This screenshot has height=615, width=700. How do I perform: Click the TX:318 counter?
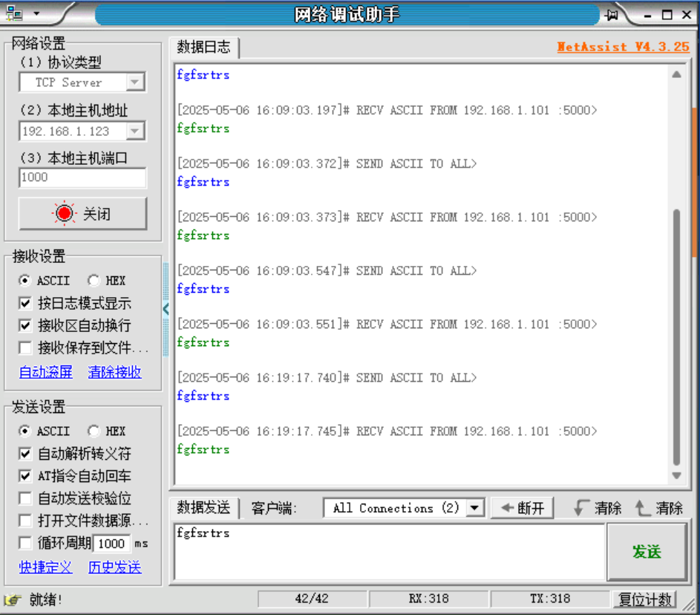(550, 599)
